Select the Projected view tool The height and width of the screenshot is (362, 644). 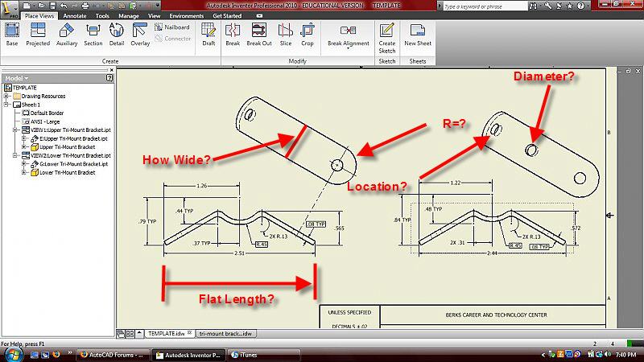[x=38, y=35]
